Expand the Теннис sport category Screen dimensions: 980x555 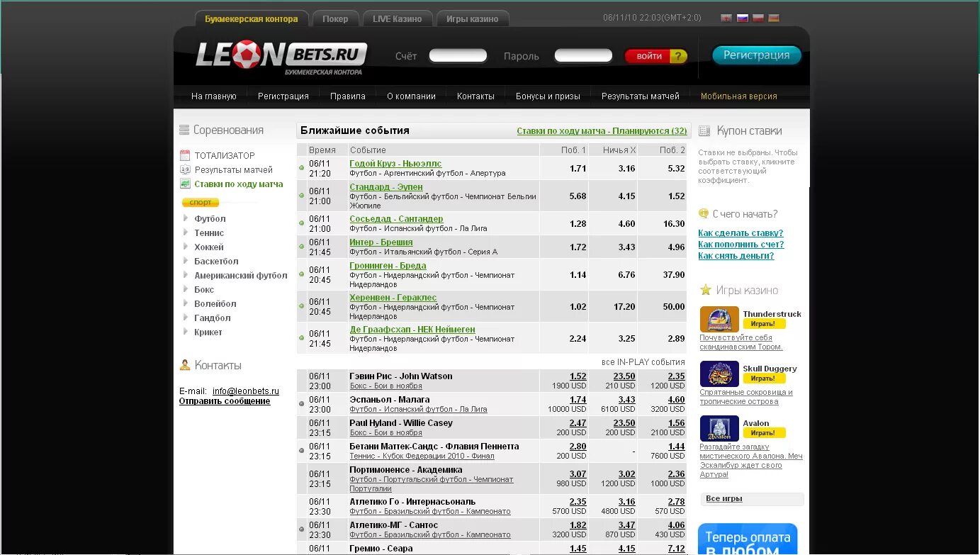click(208, 232)
